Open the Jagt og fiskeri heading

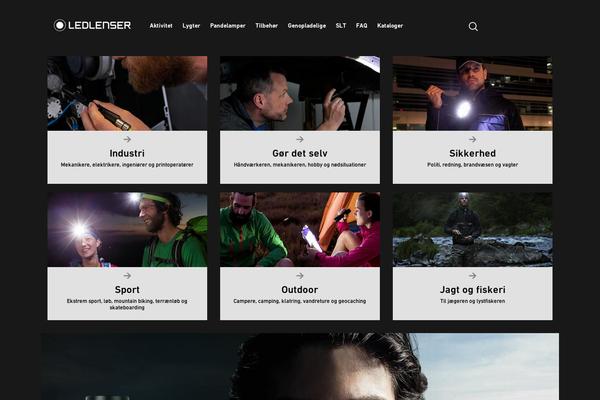[473, 290]
